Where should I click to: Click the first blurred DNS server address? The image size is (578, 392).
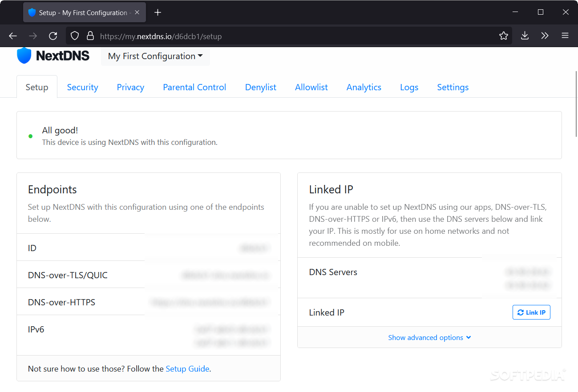pos(528,272)
